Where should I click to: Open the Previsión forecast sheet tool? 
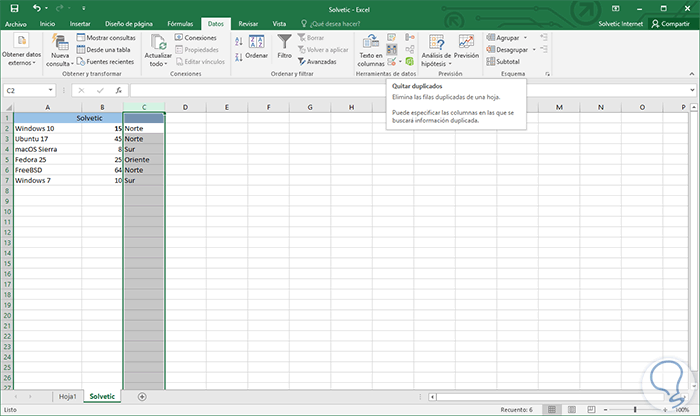point(466,47)
